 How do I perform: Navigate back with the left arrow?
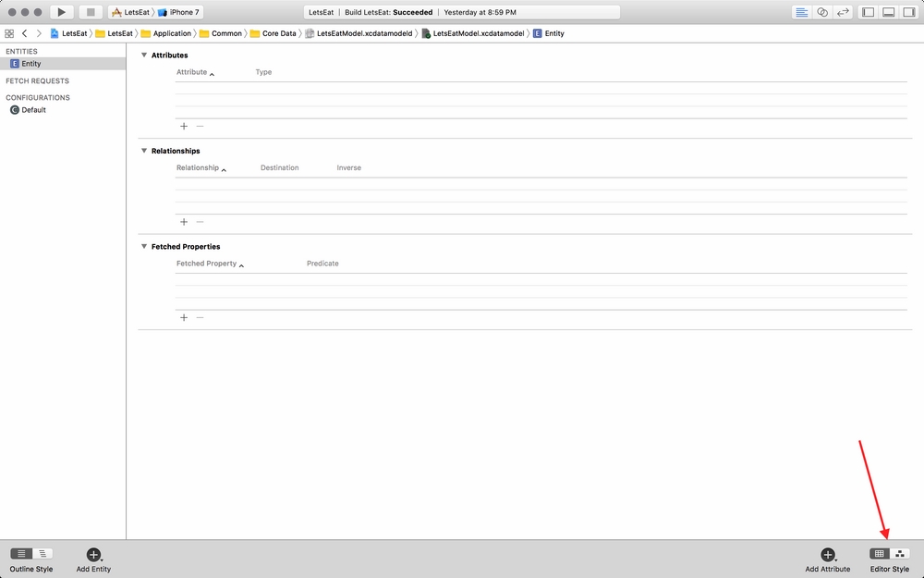tap(25, 33)
